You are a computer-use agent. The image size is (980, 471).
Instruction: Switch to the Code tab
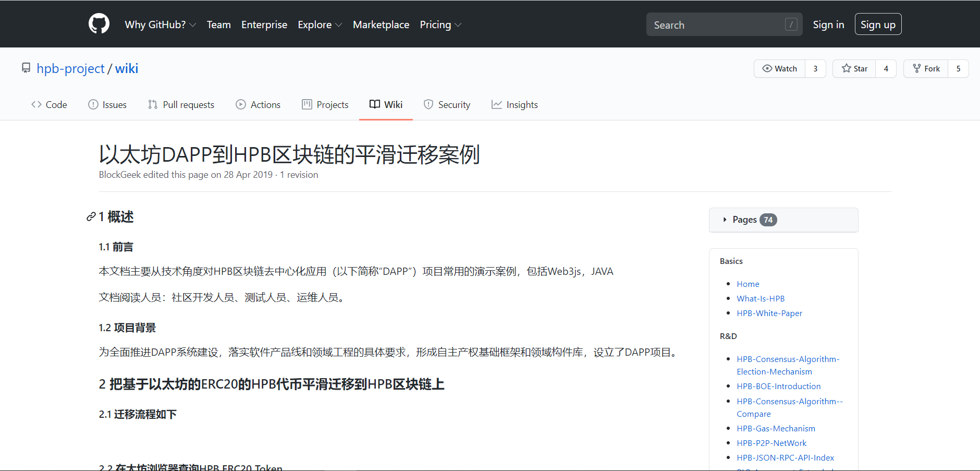(x=49, y=105)
